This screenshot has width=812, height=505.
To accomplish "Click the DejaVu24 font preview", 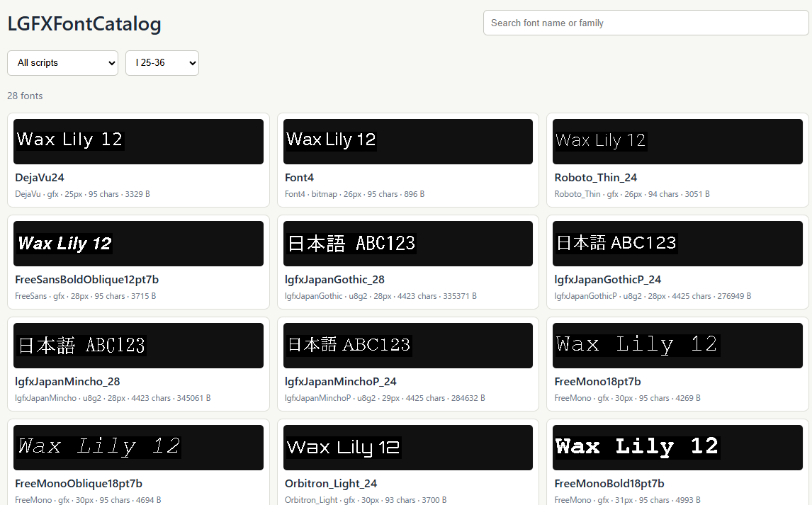I will coord(138,142).
